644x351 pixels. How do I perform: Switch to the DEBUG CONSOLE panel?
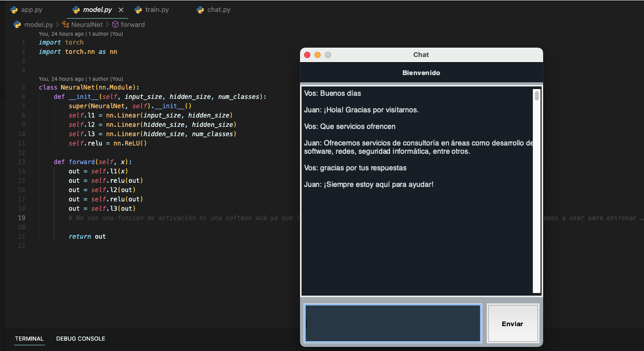81,339
